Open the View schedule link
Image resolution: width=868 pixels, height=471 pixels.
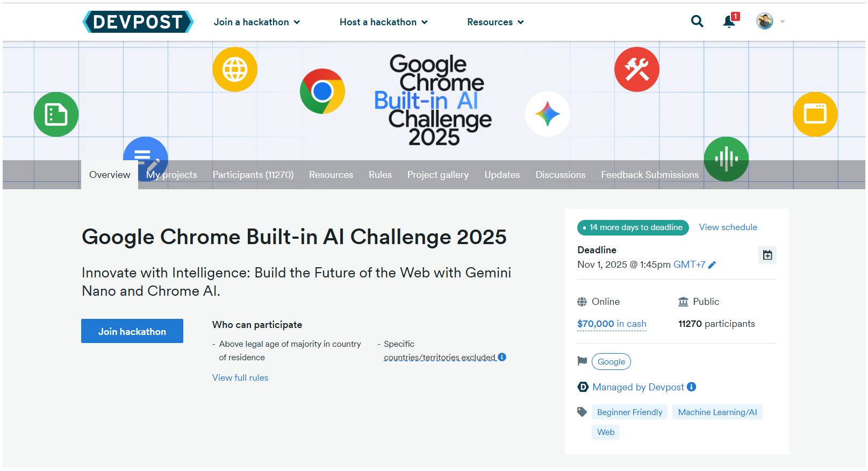coord(728,227)
